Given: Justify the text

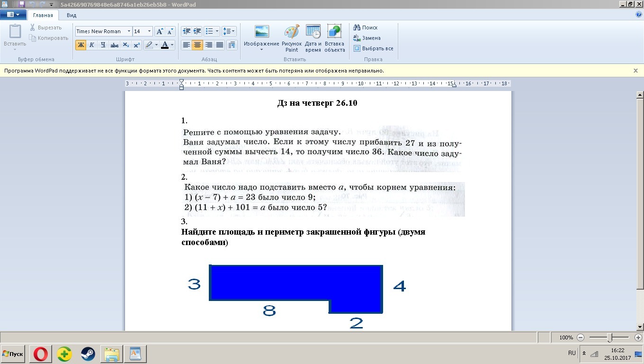Looking at the screenshot, I should (219, 45).
